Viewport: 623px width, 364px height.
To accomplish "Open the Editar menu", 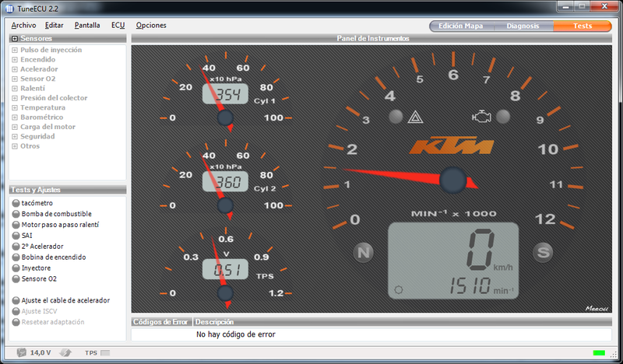I will tap(54, 25).
